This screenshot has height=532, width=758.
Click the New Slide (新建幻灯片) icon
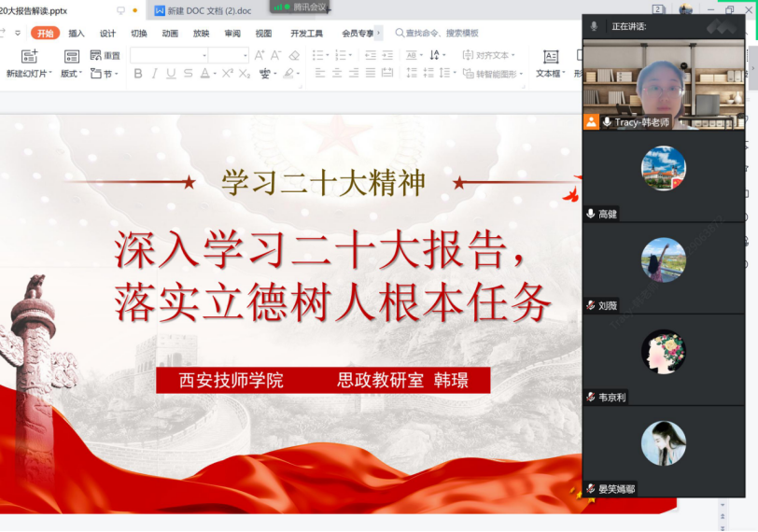pyautogui.click(x=29, y=57)
